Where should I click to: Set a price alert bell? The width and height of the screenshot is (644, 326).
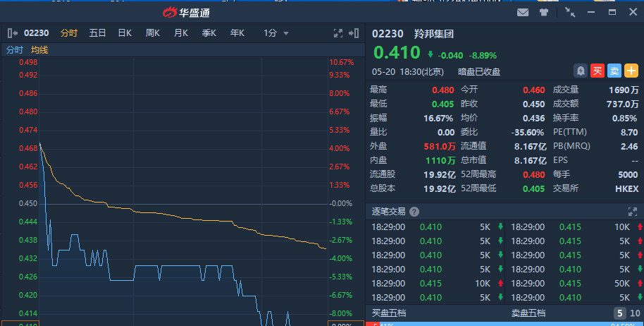[581, 71]
